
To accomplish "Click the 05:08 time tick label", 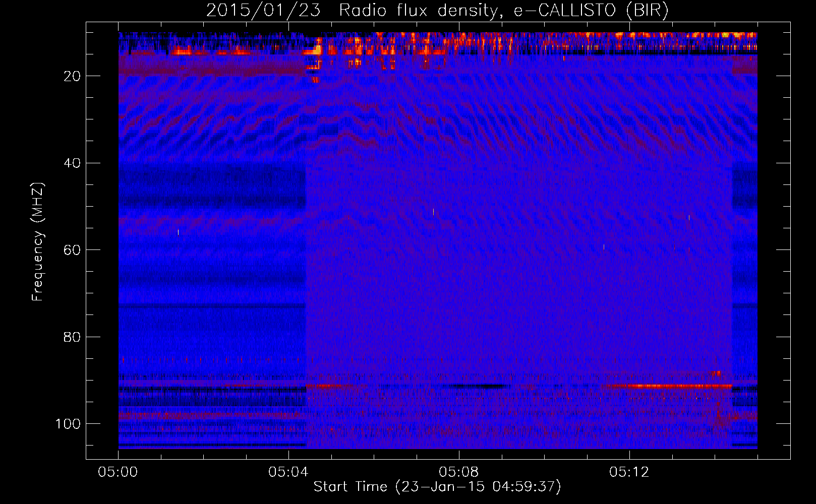I will point(459,472).
